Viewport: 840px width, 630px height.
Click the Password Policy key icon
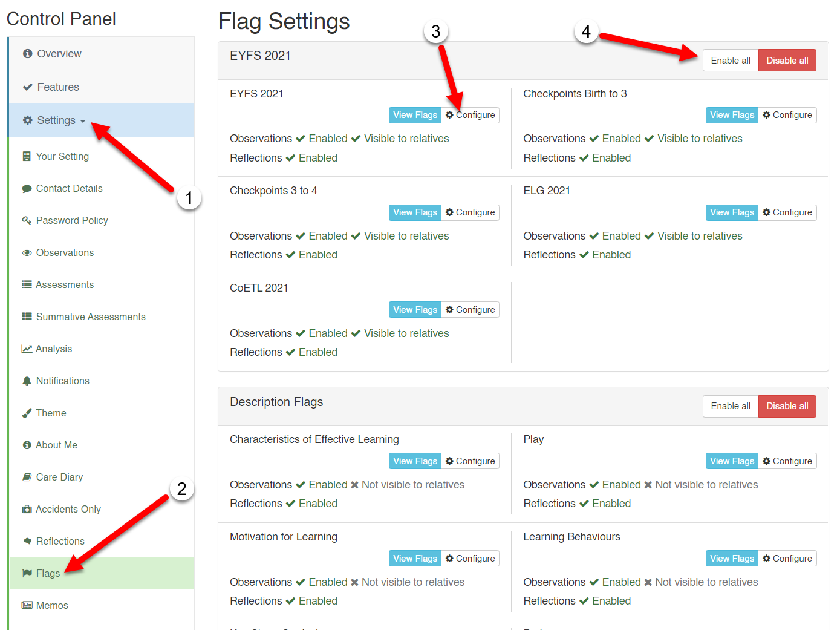coord(27,220)
